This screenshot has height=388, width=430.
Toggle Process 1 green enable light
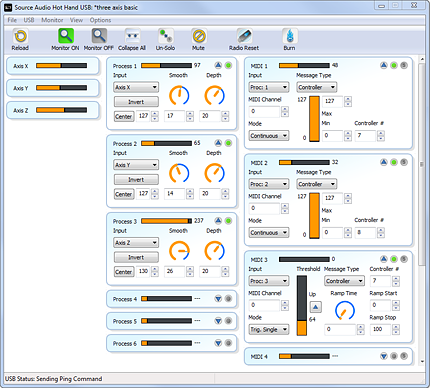[x=228, y=65]
